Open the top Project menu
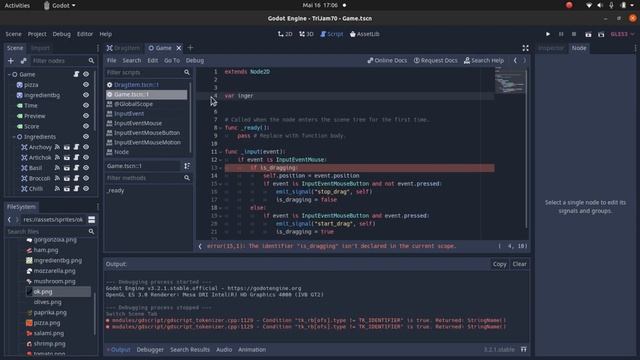This screenshot has width=640, height=360. (37, 34)
